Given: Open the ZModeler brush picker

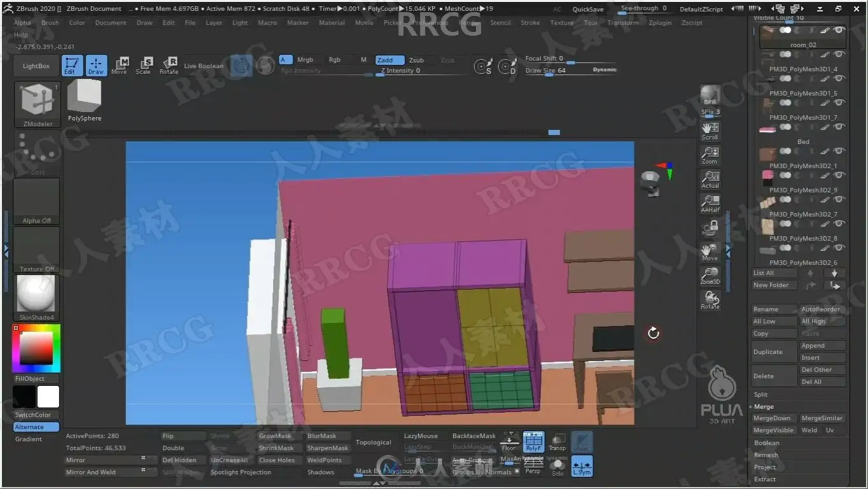Looking at the screenshot, I should point(38,104).
